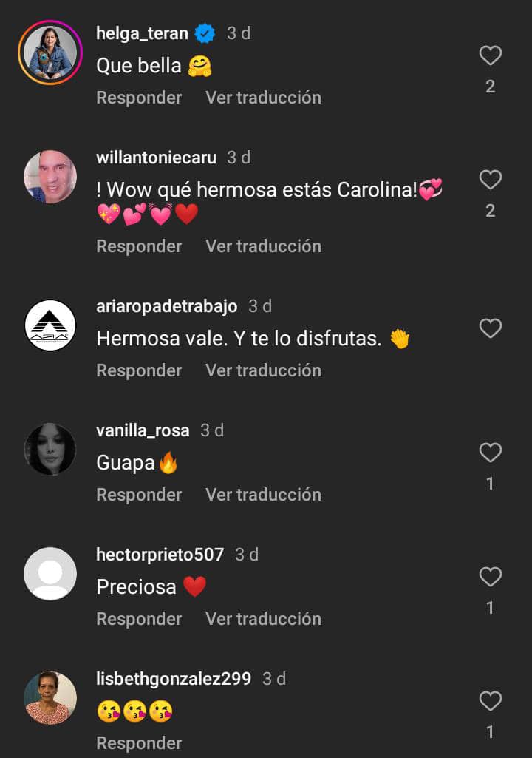532x758 pixels.
Task: View ariaropadetrabajo's logo avatar
Action: click(50, 325)
